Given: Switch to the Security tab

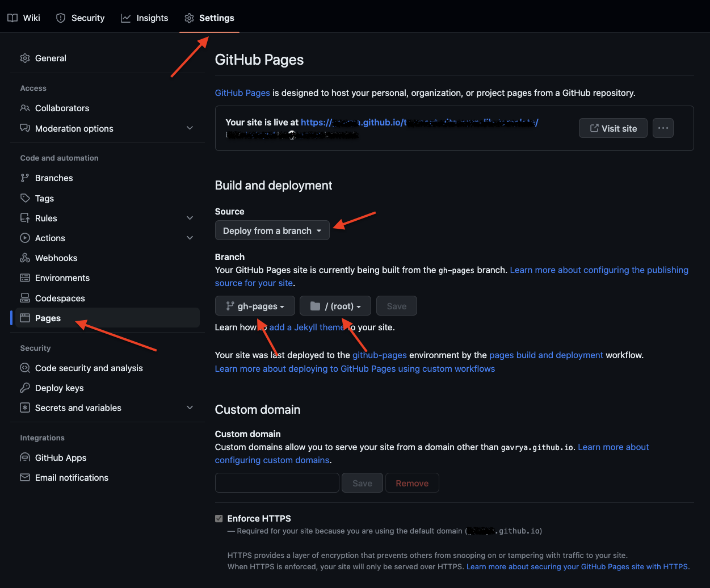Looking at the screenshot, I should coord(81,18).
